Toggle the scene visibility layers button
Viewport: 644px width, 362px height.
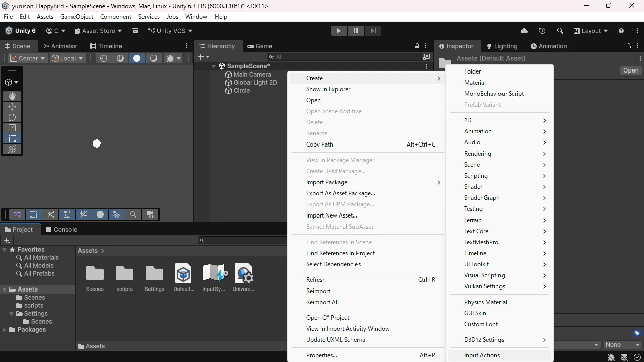tap(117, 214)
